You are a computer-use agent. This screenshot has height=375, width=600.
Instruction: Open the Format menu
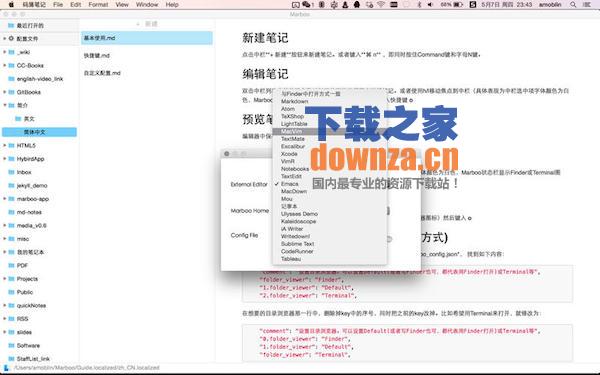pyautogui.click(x=98, y=5)
